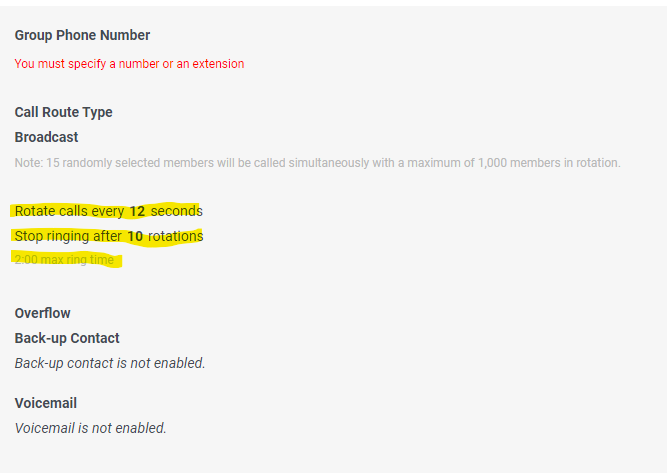Click the Broadcast route type value
667x473 pixels.
[46, 137]
